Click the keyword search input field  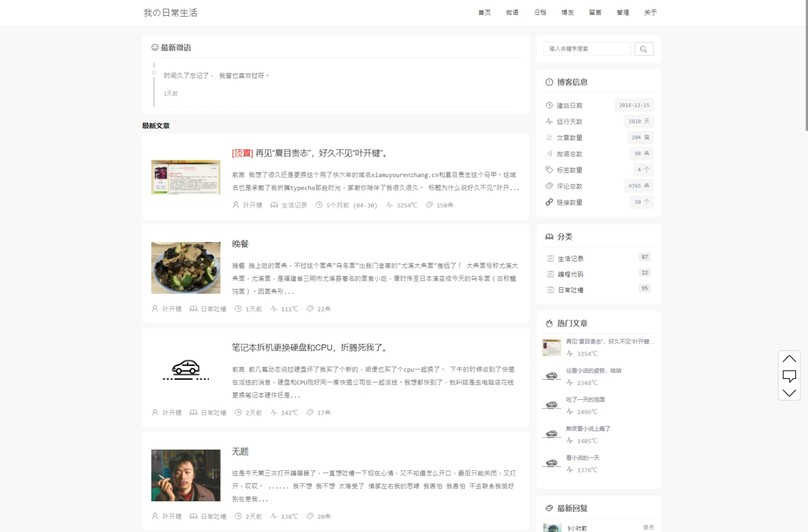[x=587, y=49]
